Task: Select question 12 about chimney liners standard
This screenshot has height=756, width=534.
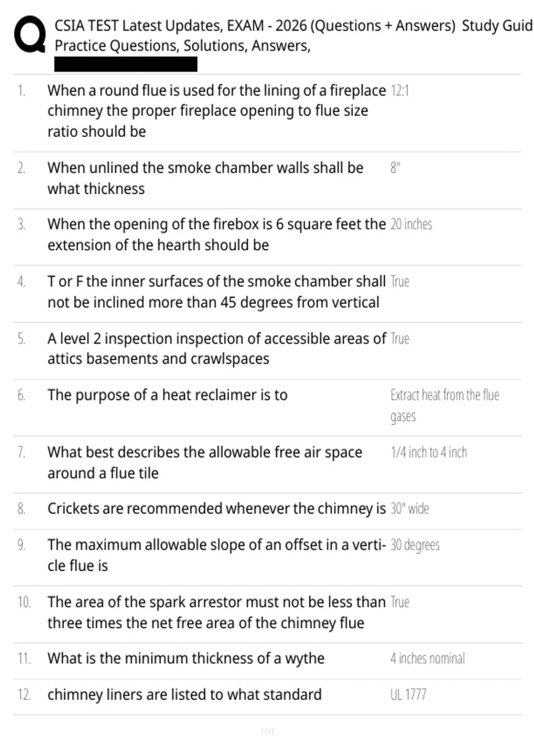Action: [x=184, y=695]
